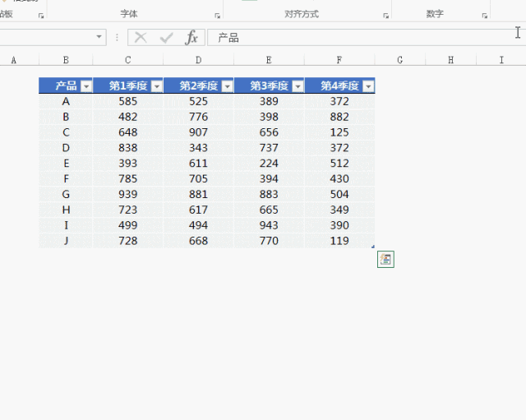The width and height of the screenshot is (526, 420).
Task: Select cell with value 665
Action: click(x=269, y=210)
